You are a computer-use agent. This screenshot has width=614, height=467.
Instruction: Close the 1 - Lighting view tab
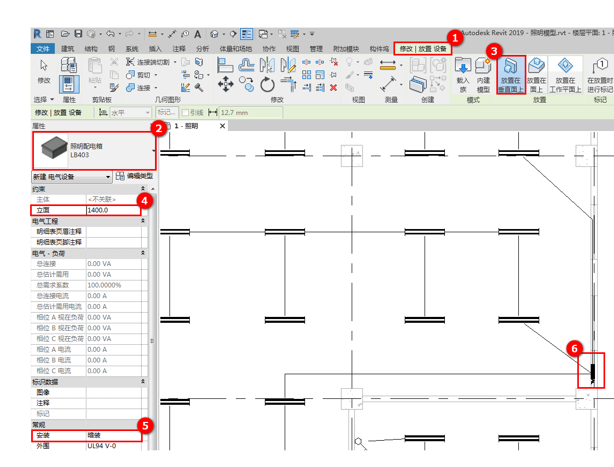point(222,126)
